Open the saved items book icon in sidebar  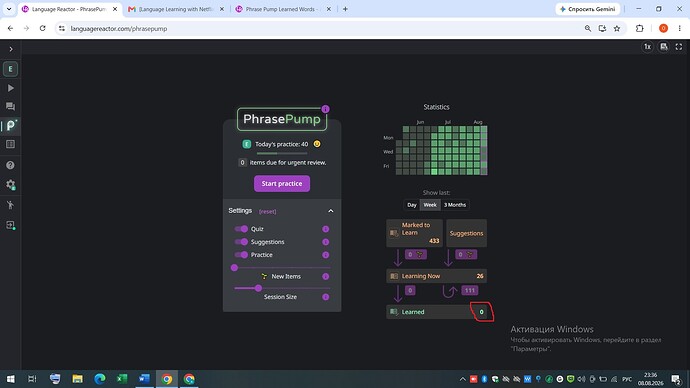[x=11, y=144]
